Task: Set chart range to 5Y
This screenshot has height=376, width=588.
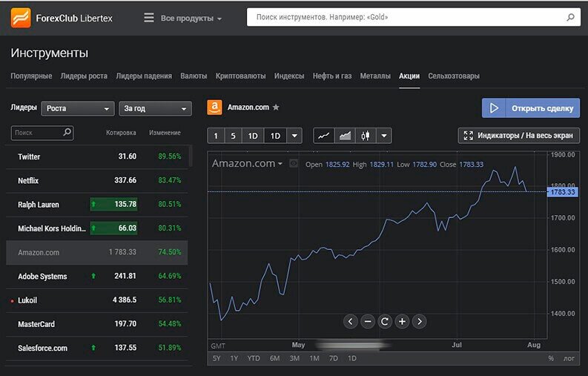Action: pyautogui.click(x=217, y=358)
